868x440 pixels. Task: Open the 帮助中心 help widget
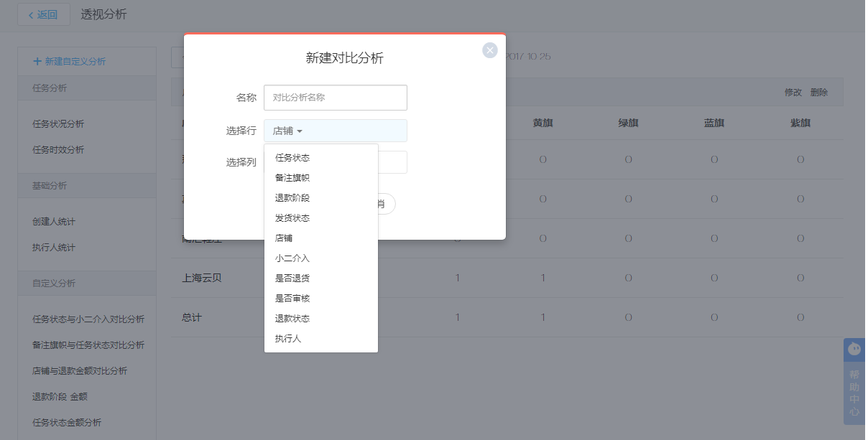854,382
